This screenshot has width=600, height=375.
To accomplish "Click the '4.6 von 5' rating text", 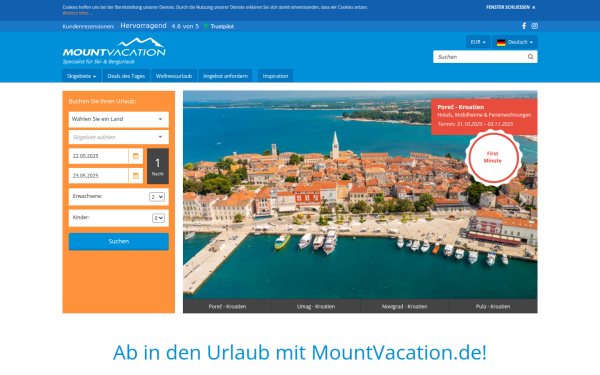I will click(x=185, y=26).
